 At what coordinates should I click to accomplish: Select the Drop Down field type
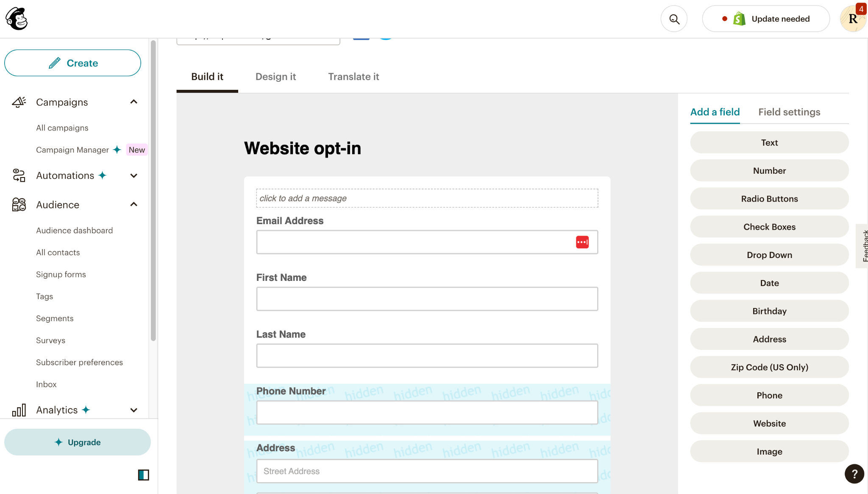click(770, 255)
